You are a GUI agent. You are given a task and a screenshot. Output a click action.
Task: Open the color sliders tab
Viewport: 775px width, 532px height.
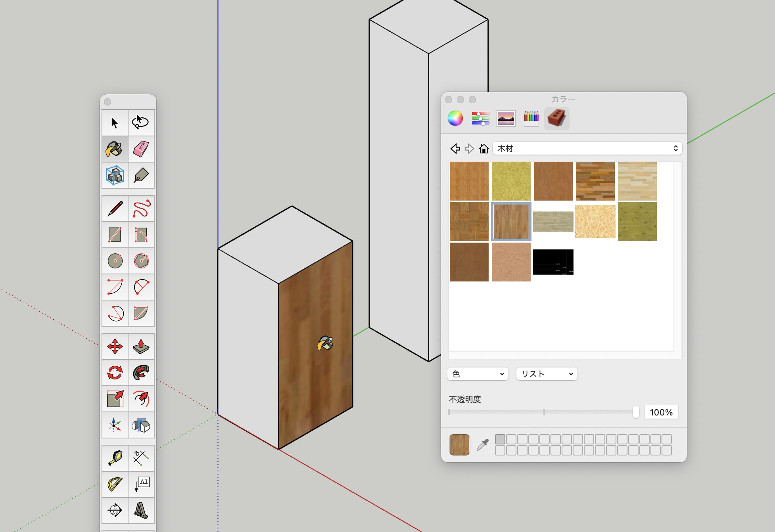coord(480,118)
